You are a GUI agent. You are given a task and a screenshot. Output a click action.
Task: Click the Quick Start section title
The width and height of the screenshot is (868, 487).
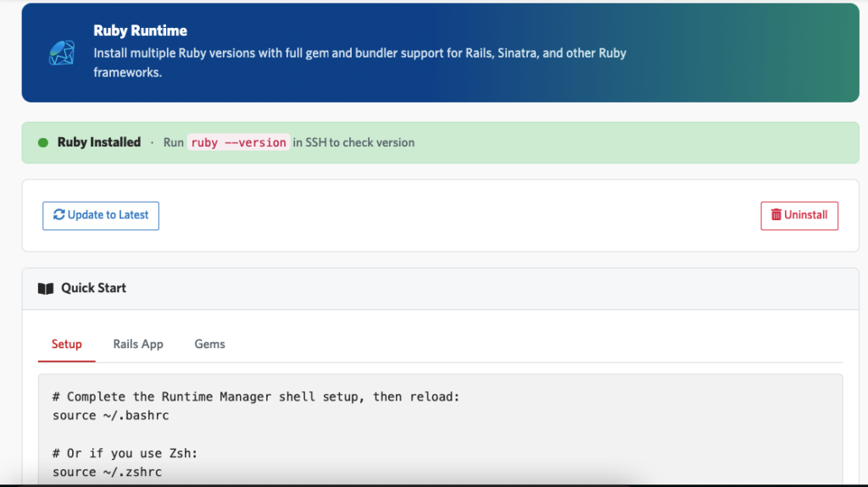[93, 288]
